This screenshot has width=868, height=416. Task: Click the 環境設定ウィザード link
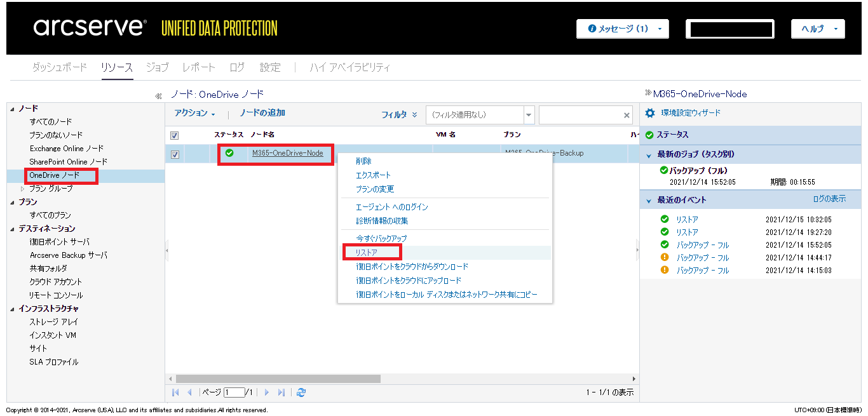(x=691, y=113)
